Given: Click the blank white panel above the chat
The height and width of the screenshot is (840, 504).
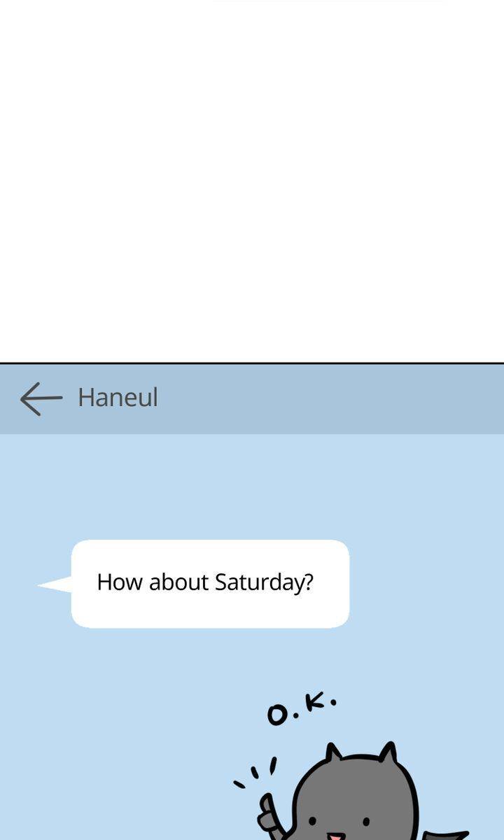Looking at the screenshot, I should 252,182.
